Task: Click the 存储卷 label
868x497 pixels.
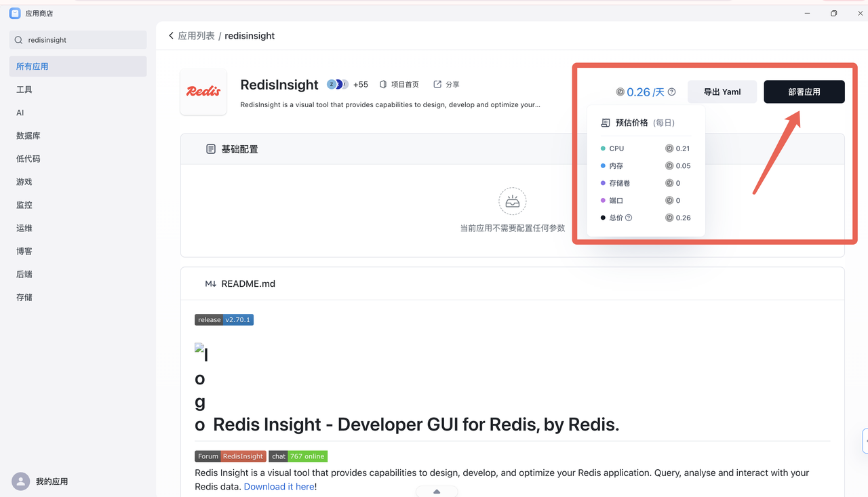Action: click(x=620, y=183)
